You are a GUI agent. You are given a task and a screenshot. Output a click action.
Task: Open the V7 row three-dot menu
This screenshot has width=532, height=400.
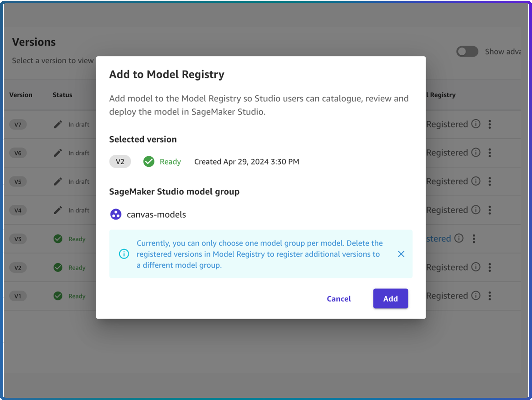click(x=490, y=124)
